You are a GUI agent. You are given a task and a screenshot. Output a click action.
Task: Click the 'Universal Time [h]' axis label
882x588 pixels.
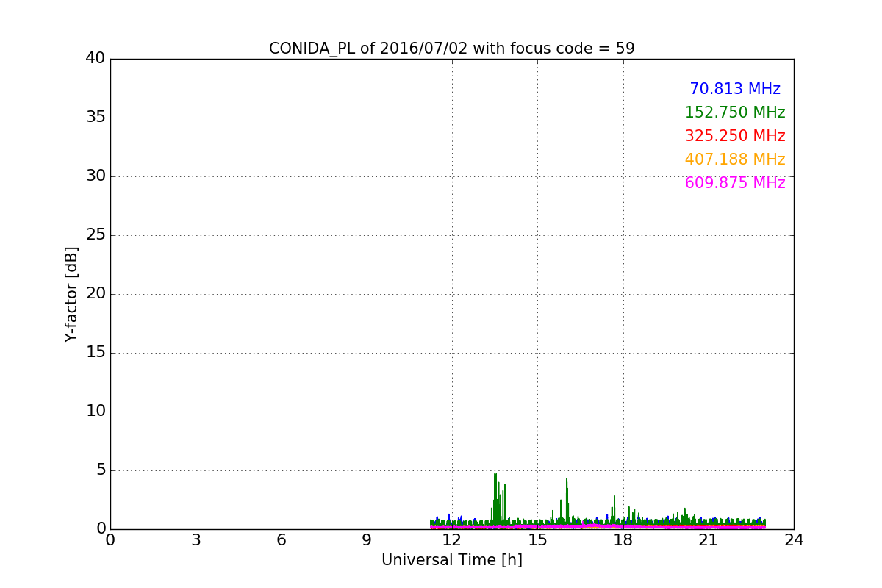click(x=451, y=560)
